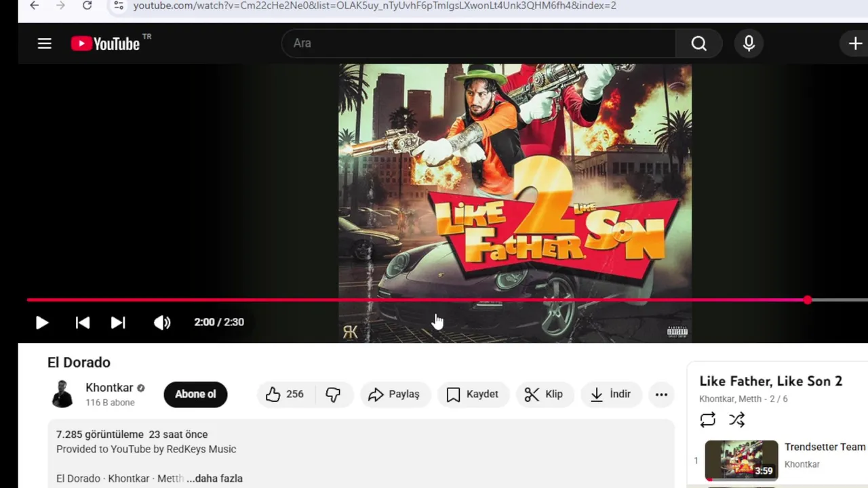Skip to the next track
The height and width of the screenshot is (488, 868).
(x=118, y=323)
